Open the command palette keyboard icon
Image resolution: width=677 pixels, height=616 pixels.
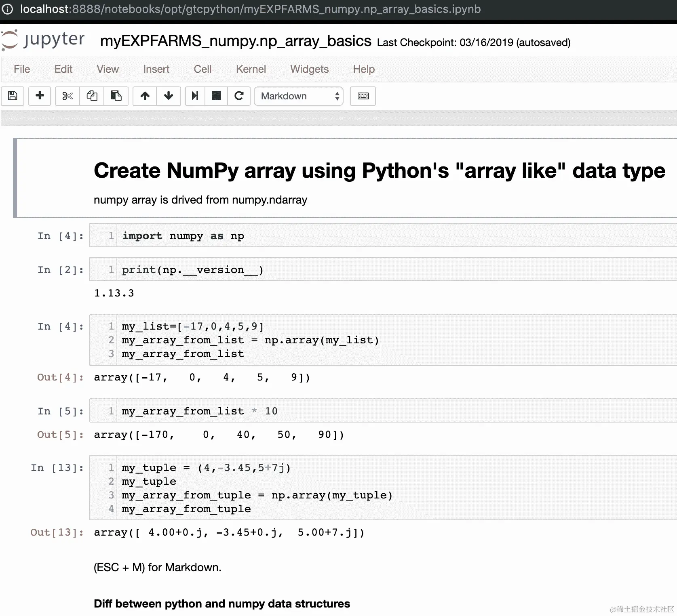[x=363, y=96]
